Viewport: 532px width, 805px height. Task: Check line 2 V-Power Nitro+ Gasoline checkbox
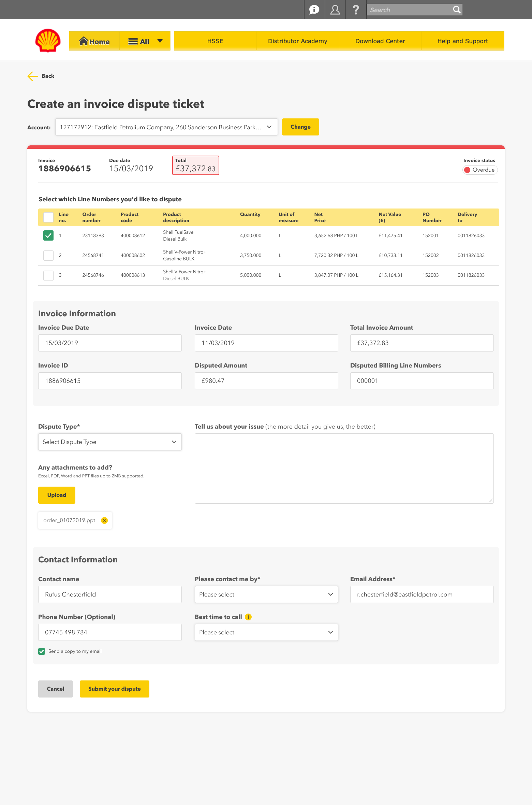[x=48, y=256]
